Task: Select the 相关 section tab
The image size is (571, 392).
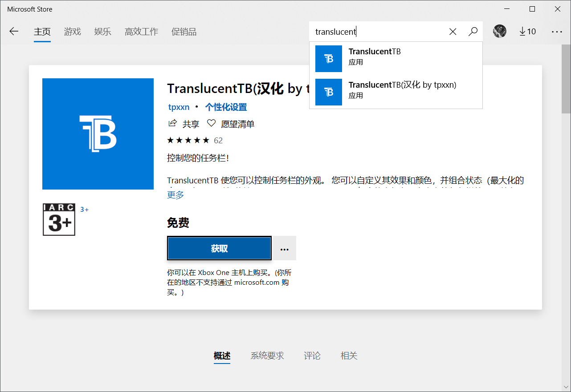Action: [349, 356]
